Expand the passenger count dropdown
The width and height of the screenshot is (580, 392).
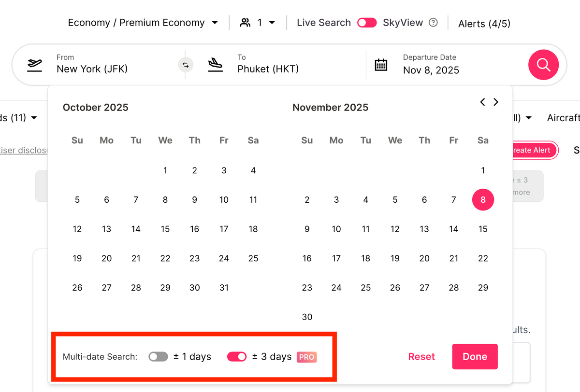click(258, 23)
